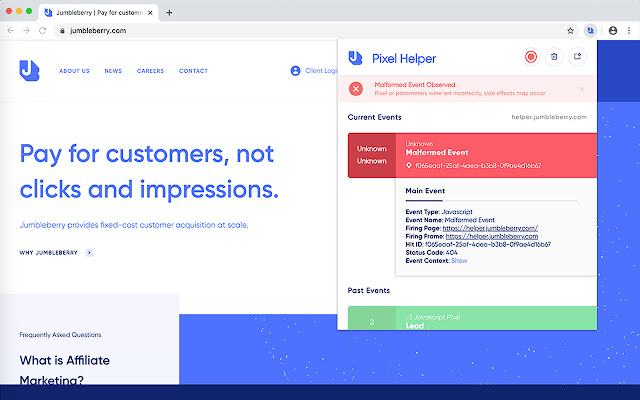This screenshot has width=640, height=400.
Task: Open the Firing Frame URL link
Action: (492, 236)
